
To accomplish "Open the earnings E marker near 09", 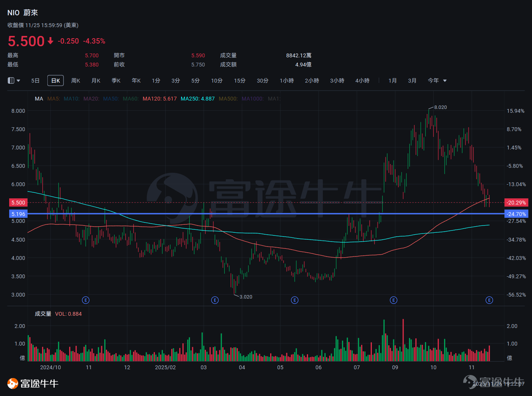I will point(393,300).
